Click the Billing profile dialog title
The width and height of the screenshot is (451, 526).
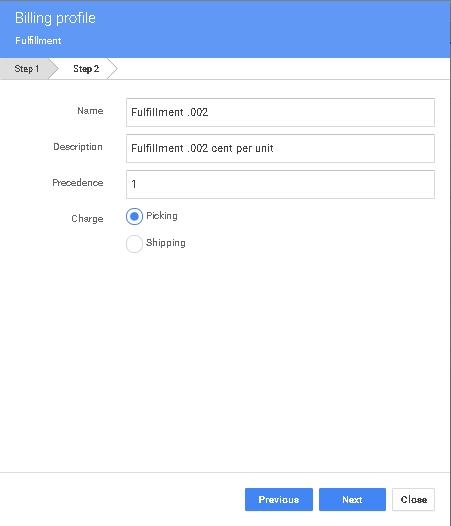point(55,18)
